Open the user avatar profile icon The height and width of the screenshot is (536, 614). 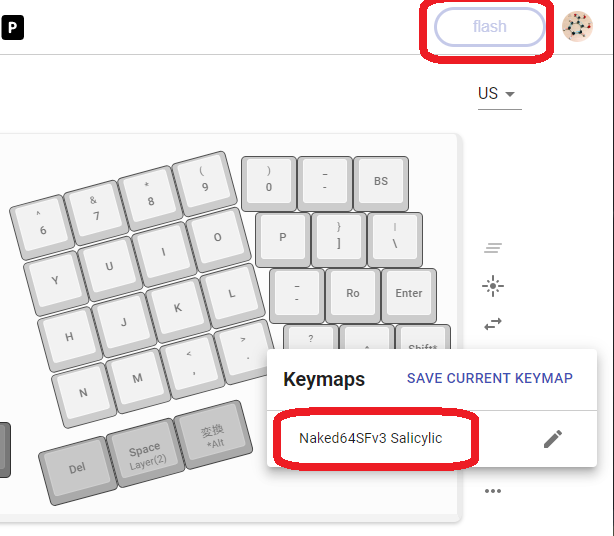click(577, 26)
